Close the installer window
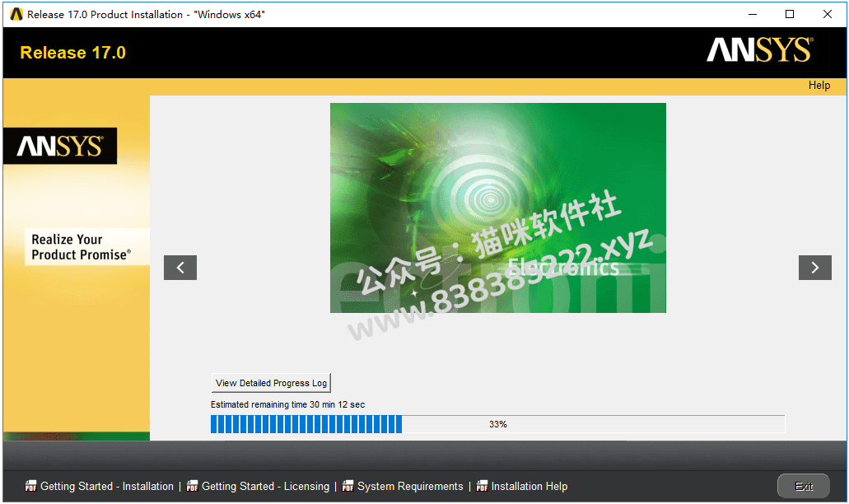Viewport: 849px width, 504px height. coord(827,14)
